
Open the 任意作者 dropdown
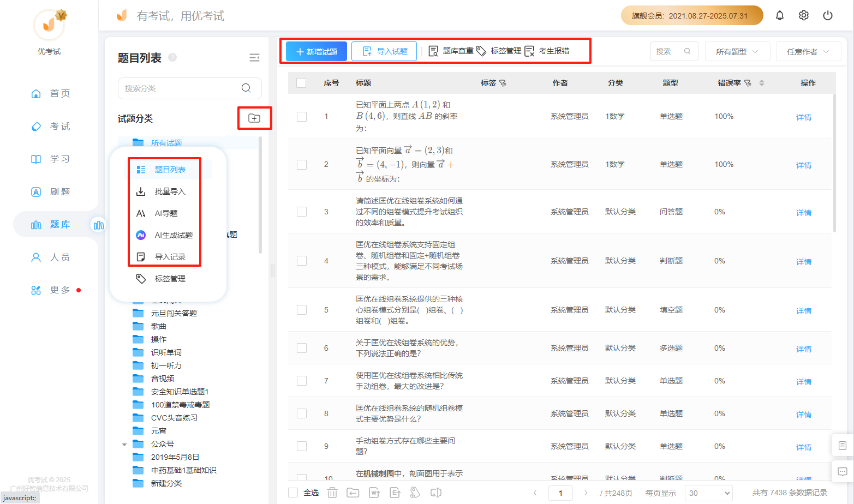click(x=808, y=51)
